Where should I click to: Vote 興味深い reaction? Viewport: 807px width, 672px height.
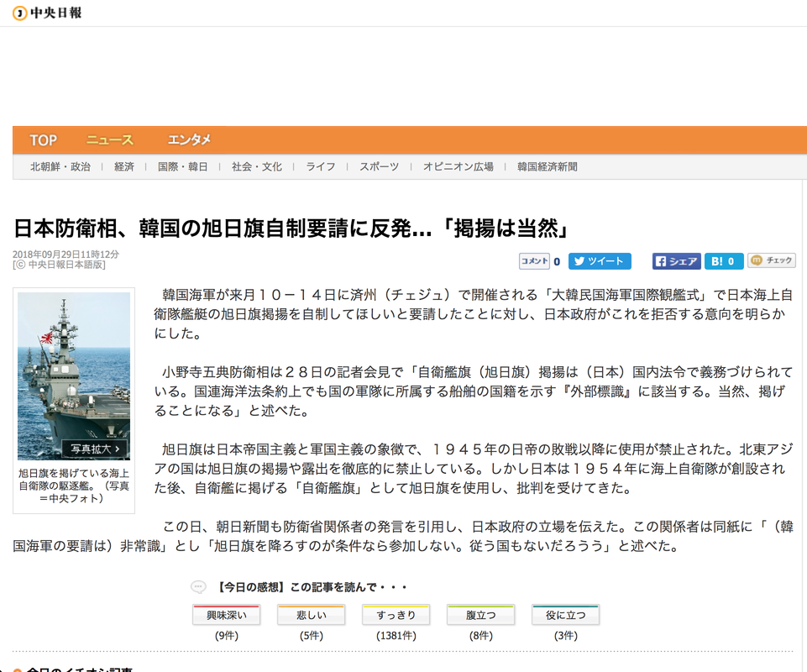[226, 616]
